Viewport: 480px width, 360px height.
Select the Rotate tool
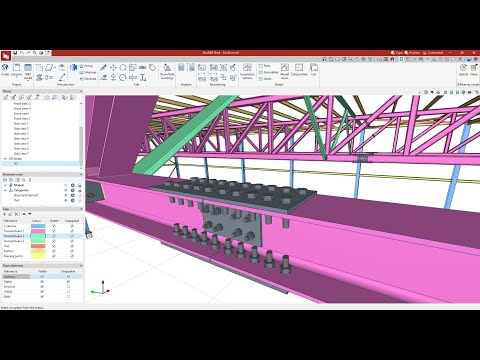click(123, 68)
